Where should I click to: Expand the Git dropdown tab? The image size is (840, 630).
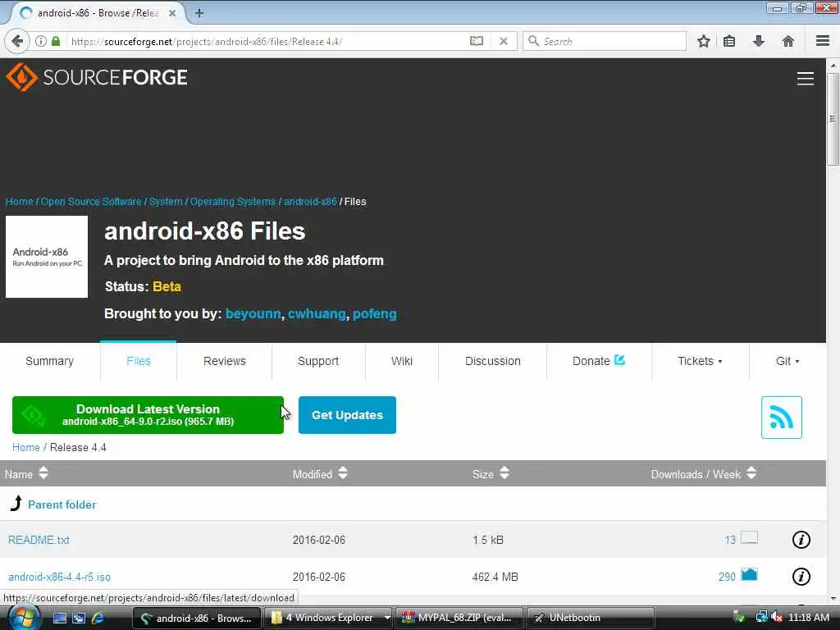pos(787,361)
